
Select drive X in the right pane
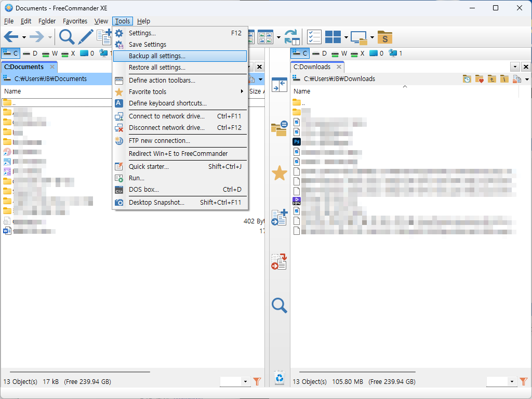coord(358,54)
